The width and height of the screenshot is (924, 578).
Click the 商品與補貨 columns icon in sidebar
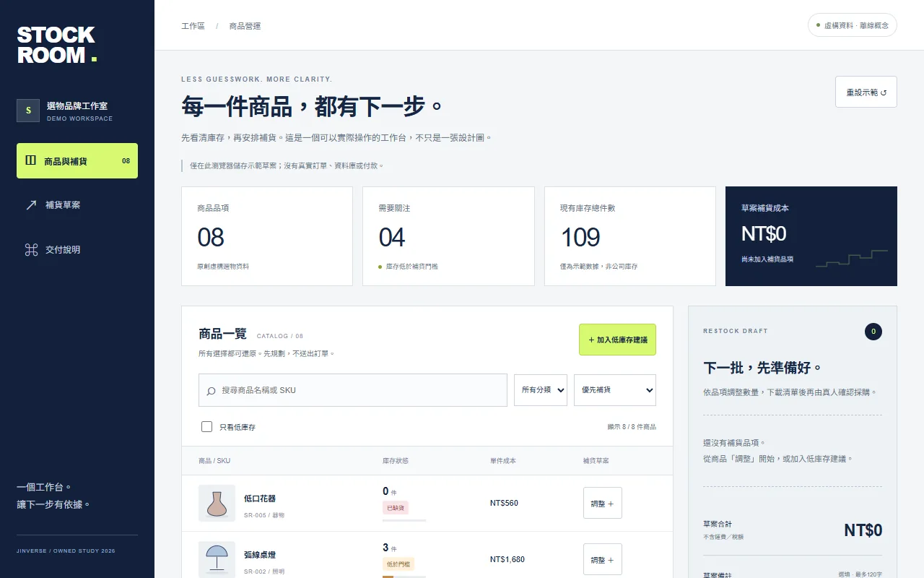click(30, 160)
